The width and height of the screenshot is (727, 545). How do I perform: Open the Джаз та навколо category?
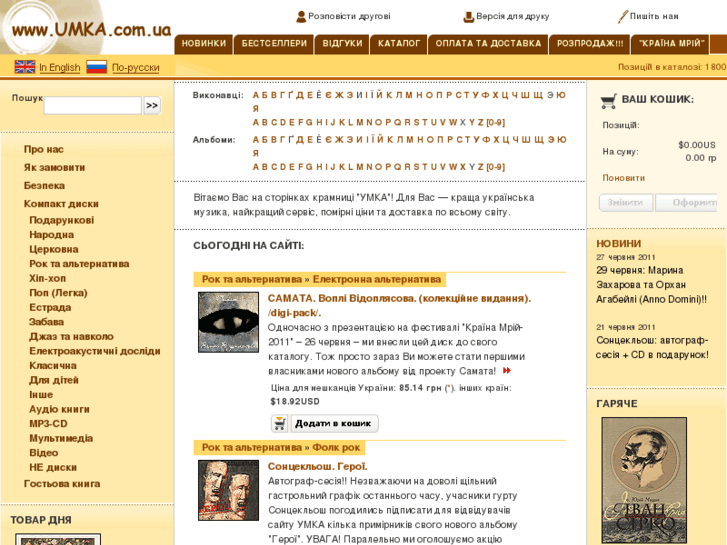(x=71, y=336)
